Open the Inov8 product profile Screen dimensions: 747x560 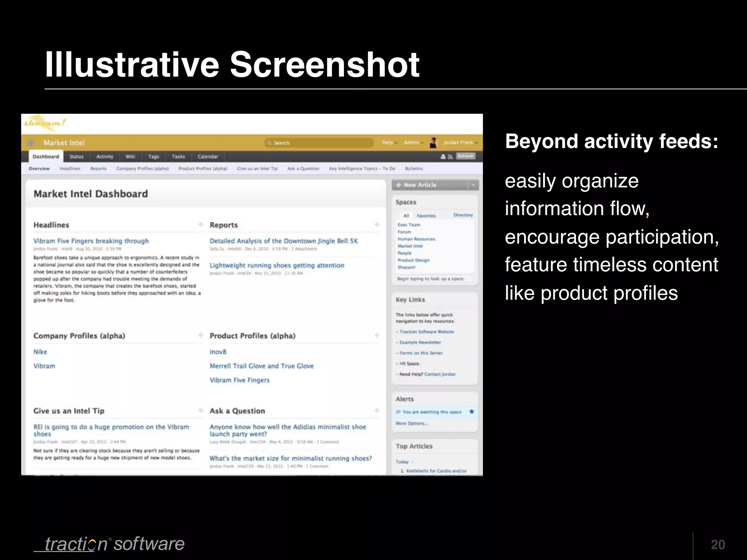pos(218,352)
